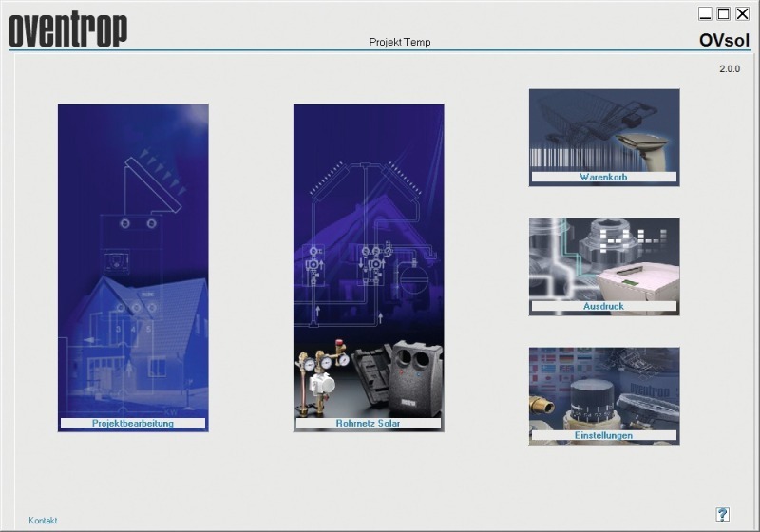Screen dimensions: 760x532
Task: Click the Projekt Temp title text
Action: (399, 42)
